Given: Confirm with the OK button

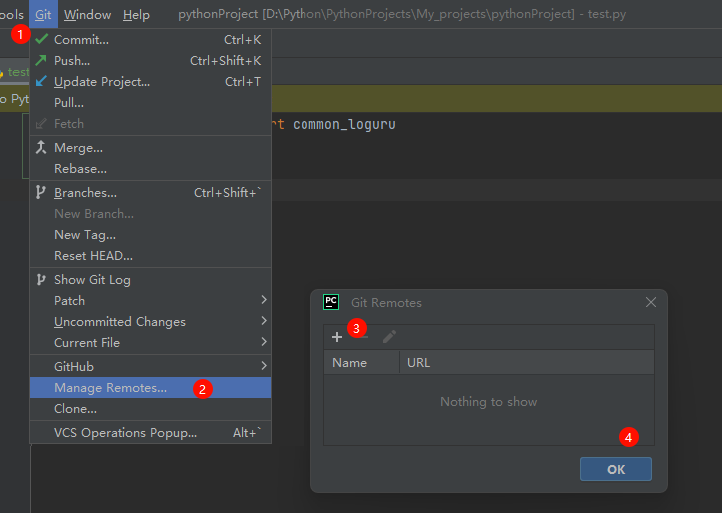Looking at the screenshot, I should (616, 469).
